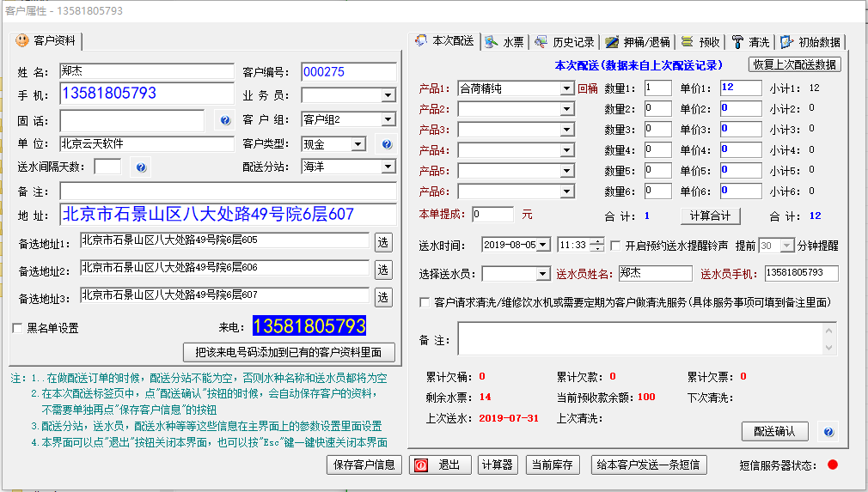868x492 pixels.
Task: Switch to the 清洗 tab
Action: pyautogui.click(x=750, y=42)
